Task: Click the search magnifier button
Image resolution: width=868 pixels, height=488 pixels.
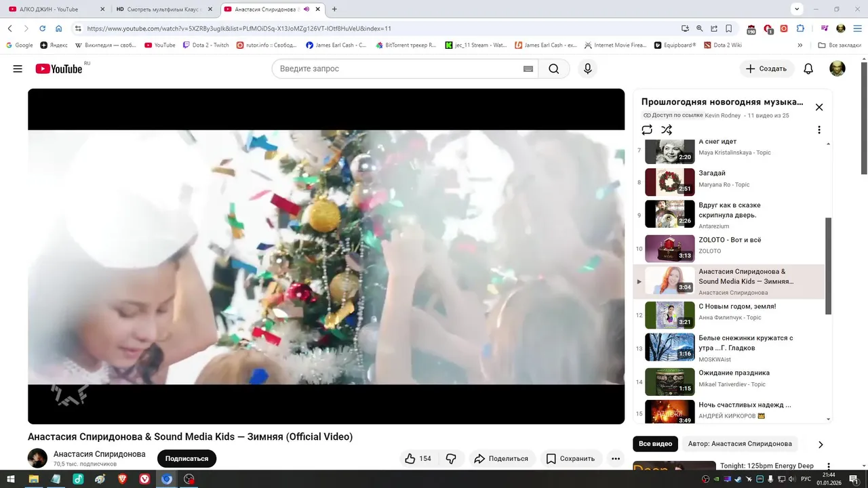Action: click(554, 68)
